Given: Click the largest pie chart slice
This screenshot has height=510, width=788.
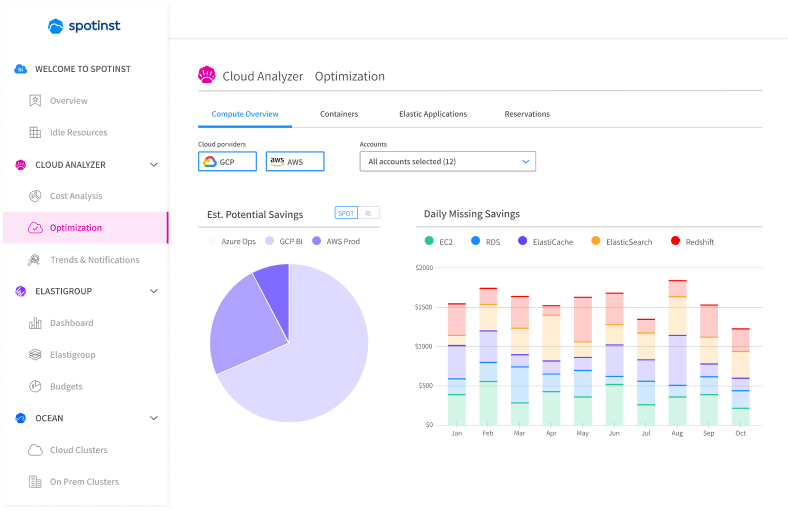Looking at the screenshot, I should [317, 362].
